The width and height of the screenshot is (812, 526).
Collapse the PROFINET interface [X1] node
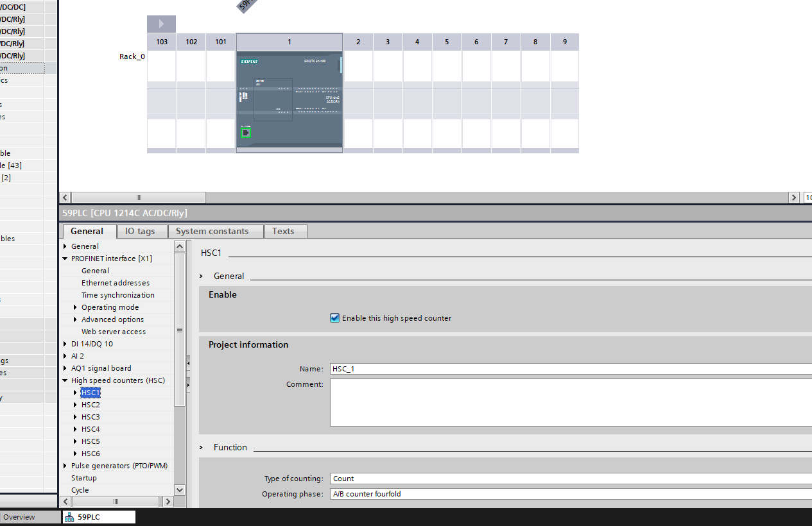[65, 259]
